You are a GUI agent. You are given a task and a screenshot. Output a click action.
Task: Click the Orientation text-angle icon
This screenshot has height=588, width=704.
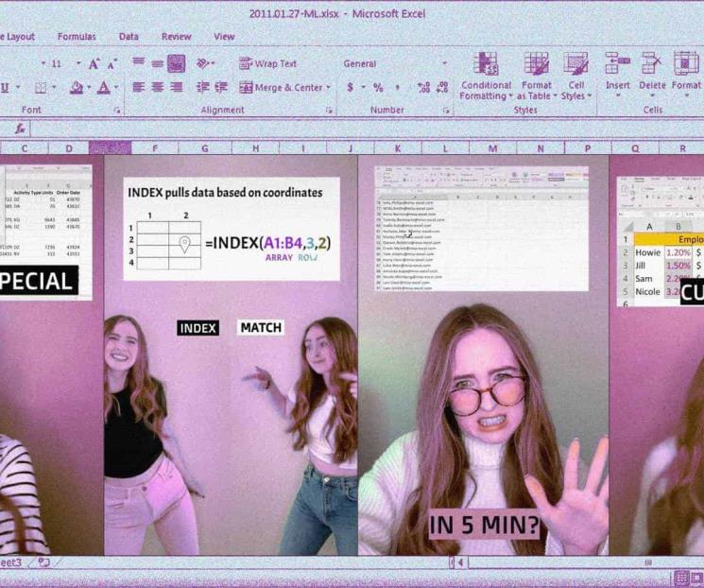pos(203,63)
